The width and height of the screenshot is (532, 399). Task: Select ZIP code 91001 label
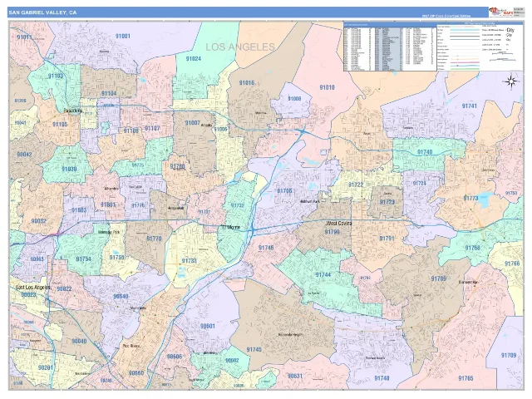coord(122,36)
